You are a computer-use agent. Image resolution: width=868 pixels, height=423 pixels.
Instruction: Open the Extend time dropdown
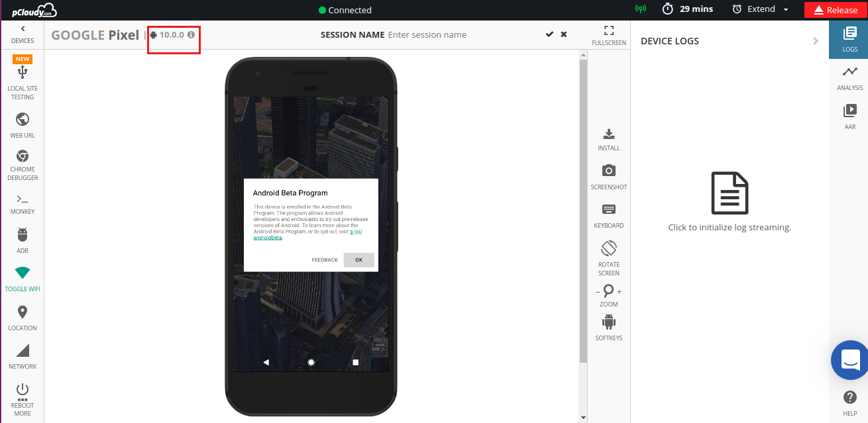(x=761, y=9)
